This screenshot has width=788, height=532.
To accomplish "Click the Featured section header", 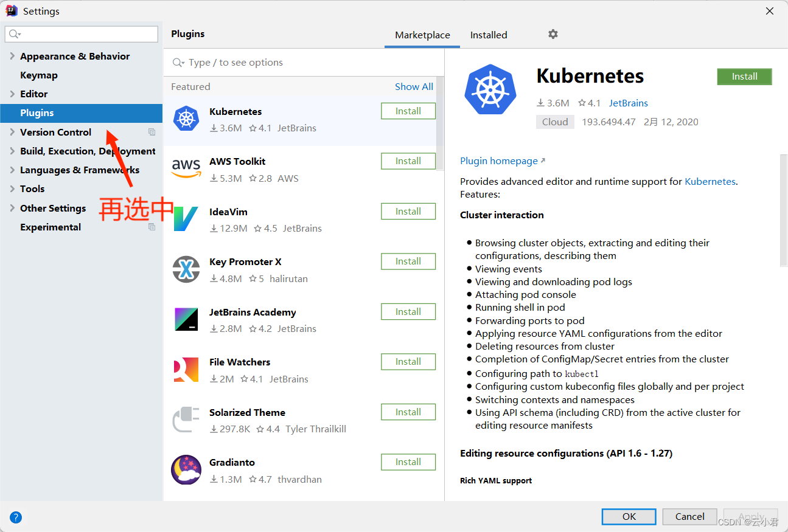I will 190,87.
